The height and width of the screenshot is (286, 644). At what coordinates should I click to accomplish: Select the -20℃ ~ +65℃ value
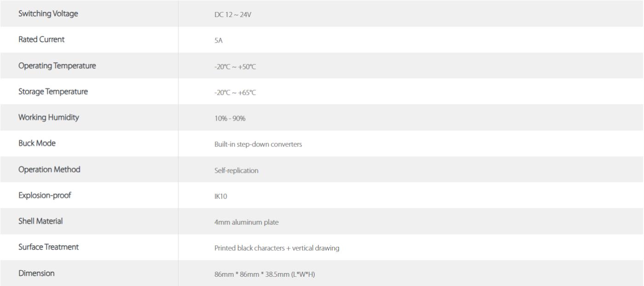click(x=235, y=93)
